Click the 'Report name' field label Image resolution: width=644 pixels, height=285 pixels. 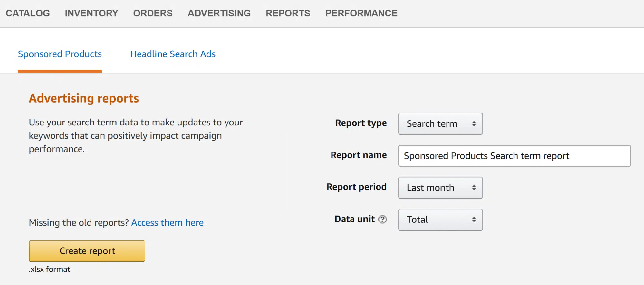(359, 155)
